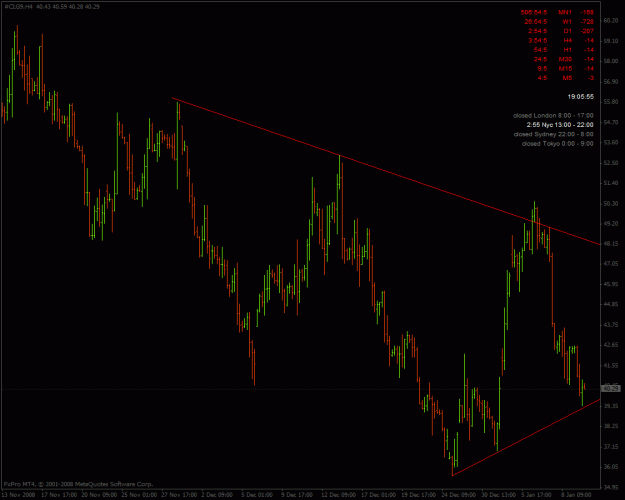625x500 pixels.
Task: Click the '13 Nov 2008' date label
Action: pyautogui.click(x=18, y=495)
